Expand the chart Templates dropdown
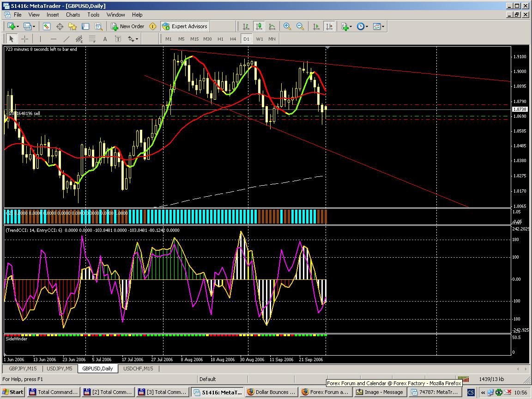Image resolution: width=532 pixels, height=399 pixels. pos(383,26)
